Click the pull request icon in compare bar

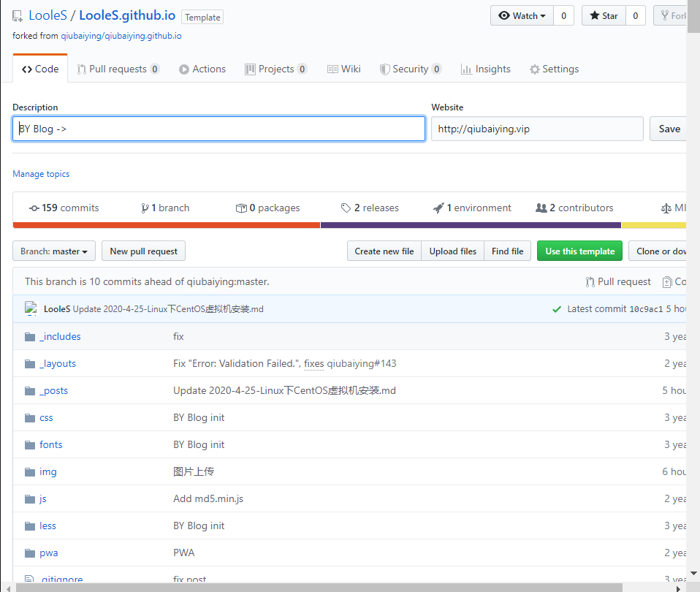click(590, 281)
